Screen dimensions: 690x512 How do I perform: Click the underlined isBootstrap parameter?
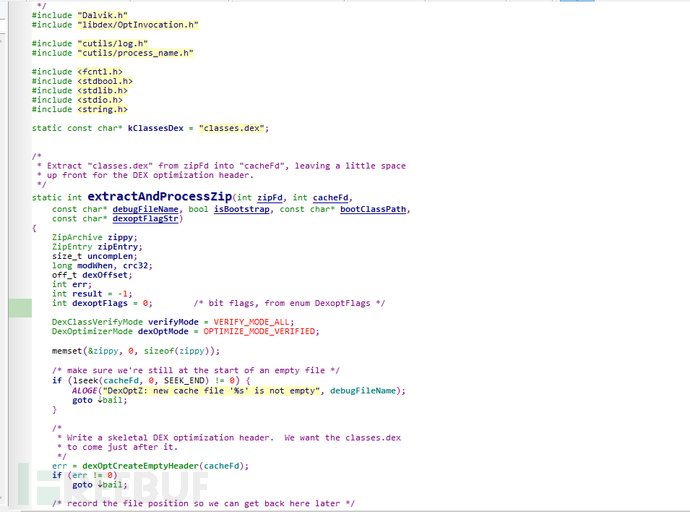[x=242, y=209]
